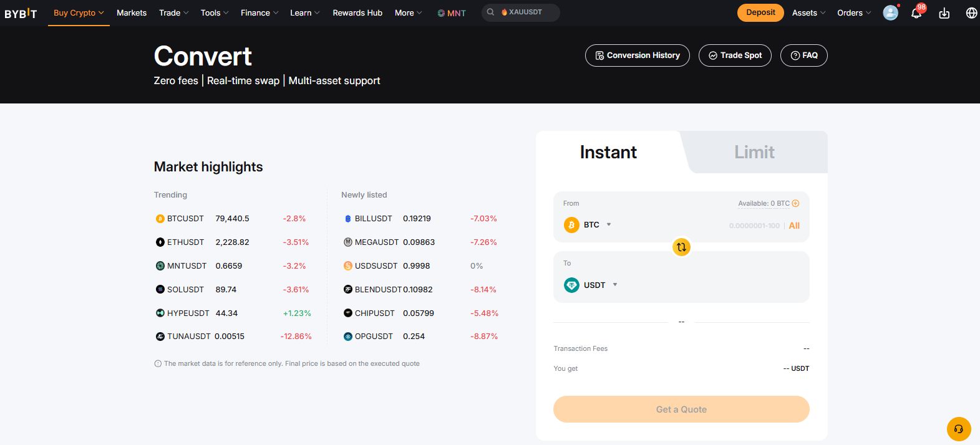Open the FAQ button
Image resolution: width=980 pixels, height=445 pixels.
click(x=804, y=55)
